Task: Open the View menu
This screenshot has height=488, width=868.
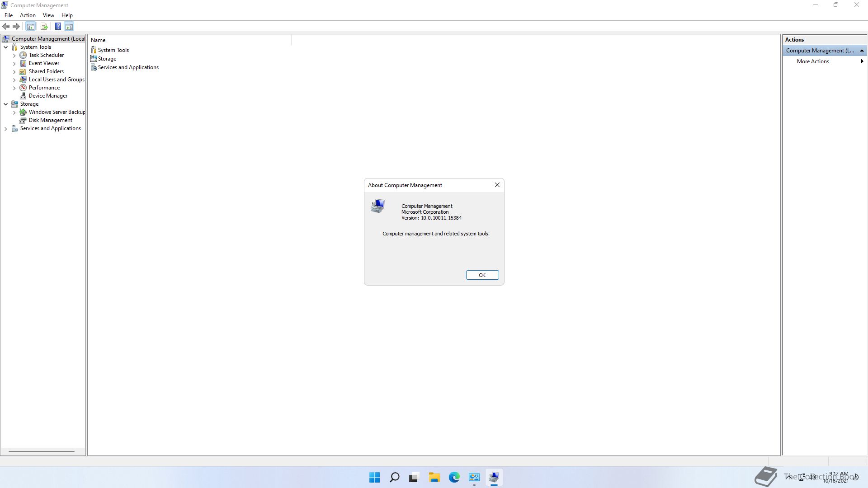Action: click(x=48, y=15)
